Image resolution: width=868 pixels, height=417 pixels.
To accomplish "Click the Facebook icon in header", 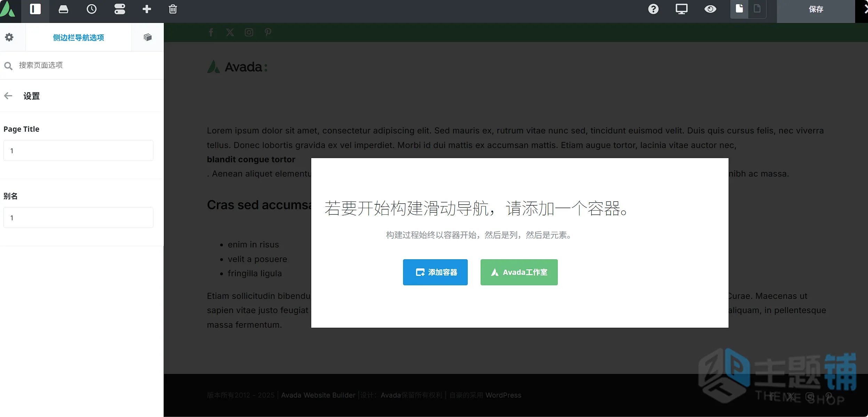I will (x=211, y=32).
